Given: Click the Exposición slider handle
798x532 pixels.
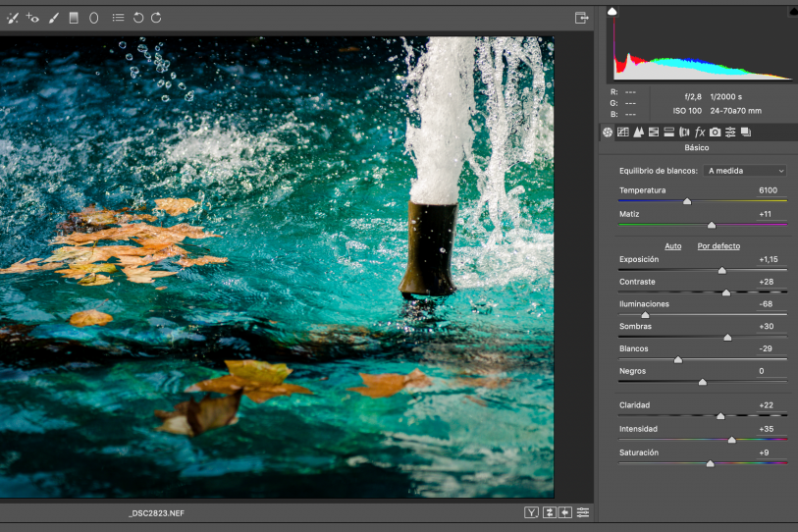Looking at the screenshot, I should point(722,270).
